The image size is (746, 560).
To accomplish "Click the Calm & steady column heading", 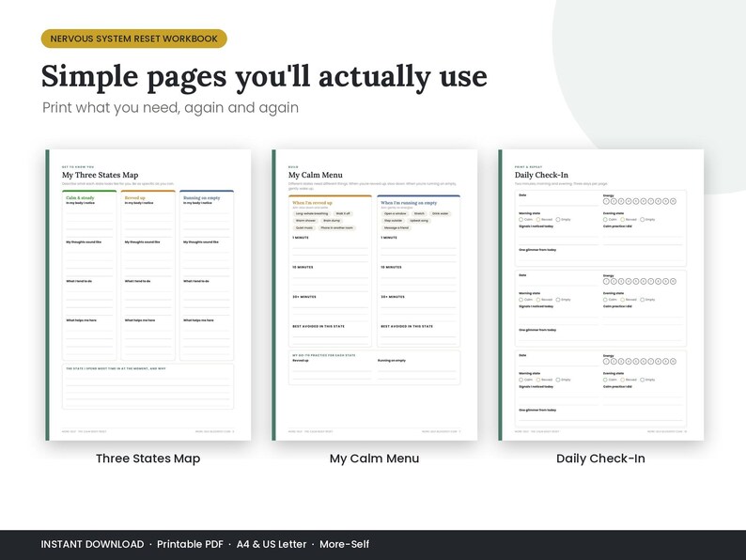I will pos(81,197).
